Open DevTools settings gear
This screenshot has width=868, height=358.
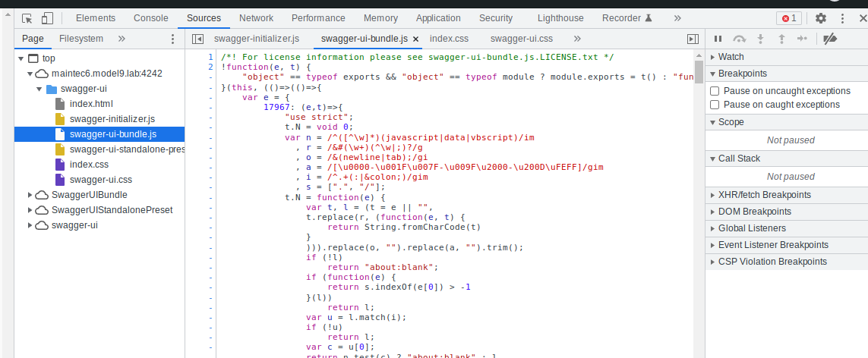click(x=821, y=18)
